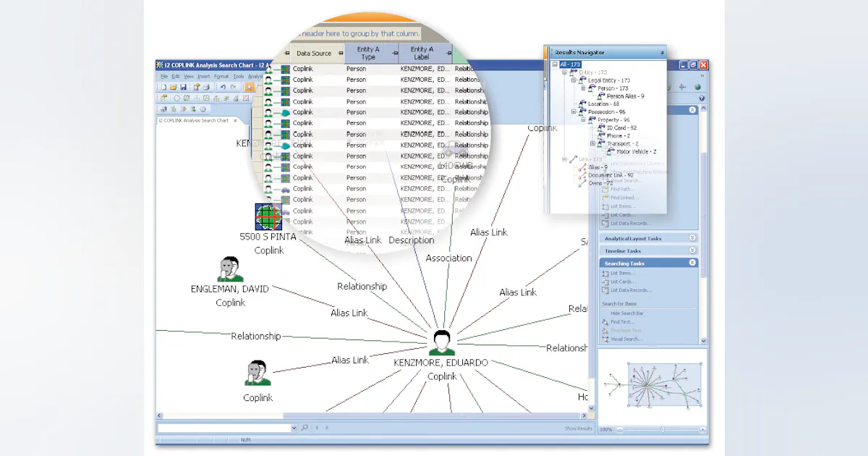Image resolution: width=868 pixels, height=456 pixels.
Task: Collapse the Person - 173 tree node
Action: [582, 88]
